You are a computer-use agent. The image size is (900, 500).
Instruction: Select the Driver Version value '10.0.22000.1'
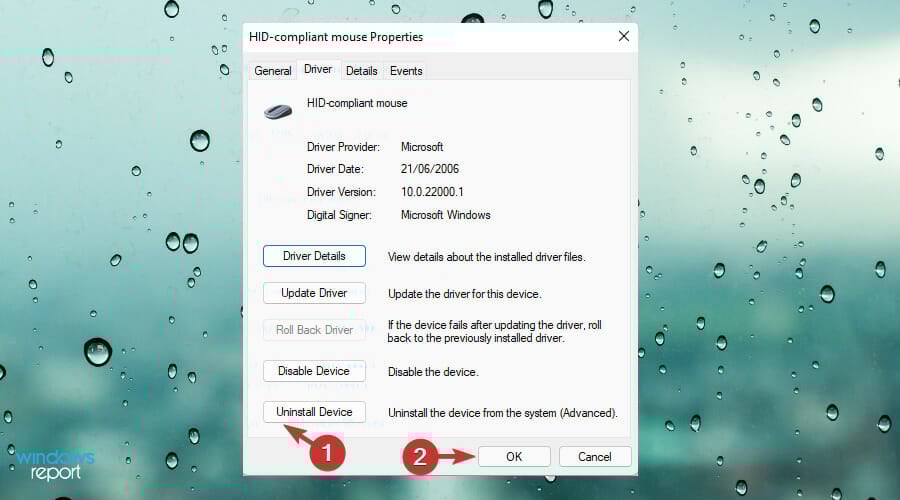[x=432, y=192]
